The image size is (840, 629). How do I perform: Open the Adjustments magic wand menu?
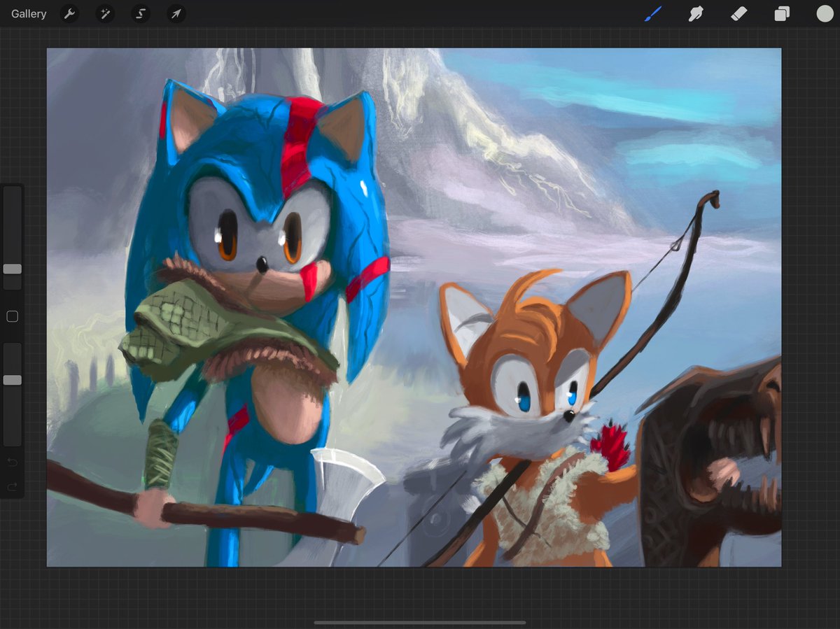pos(105,14)
